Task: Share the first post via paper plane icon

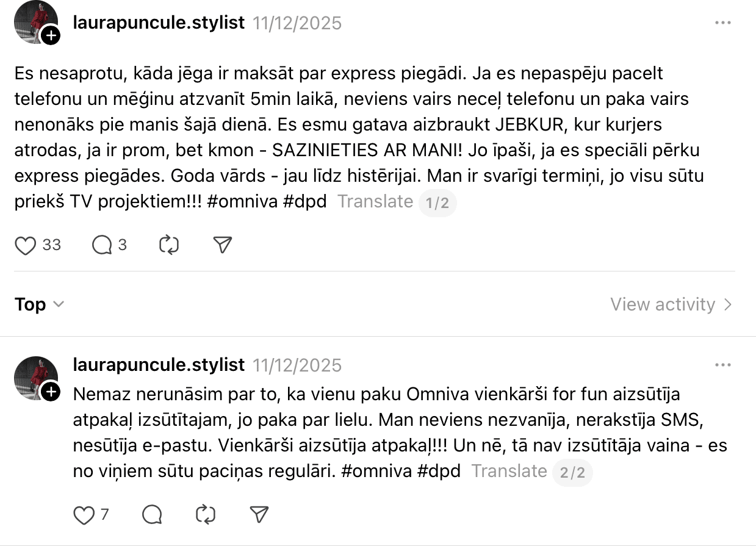Action: click(223, 245)
